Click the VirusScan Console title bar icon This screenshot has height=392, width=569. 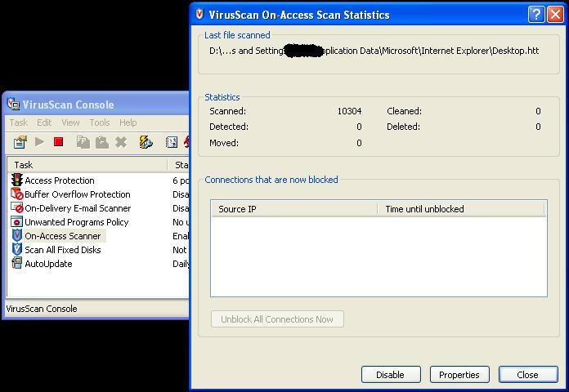[x=13, y=104]
